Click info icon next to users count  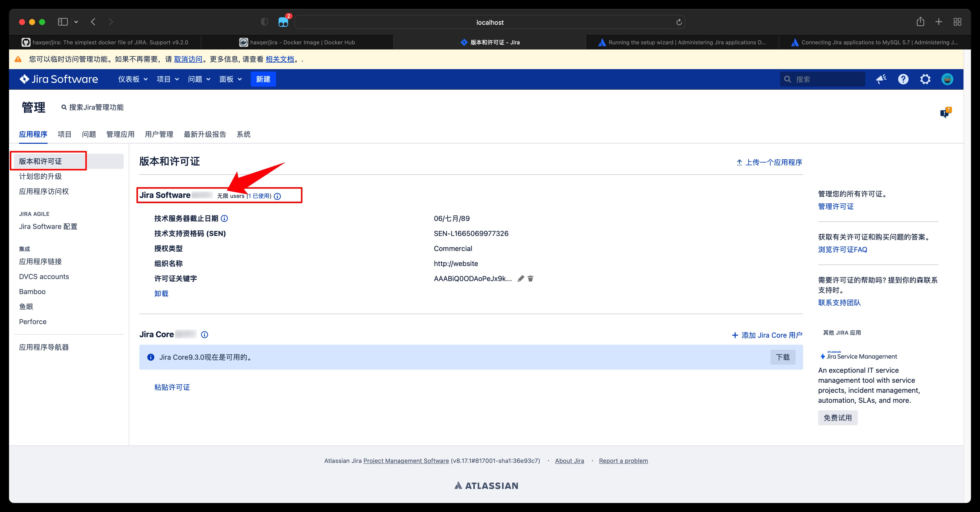(x=277, y=196)
